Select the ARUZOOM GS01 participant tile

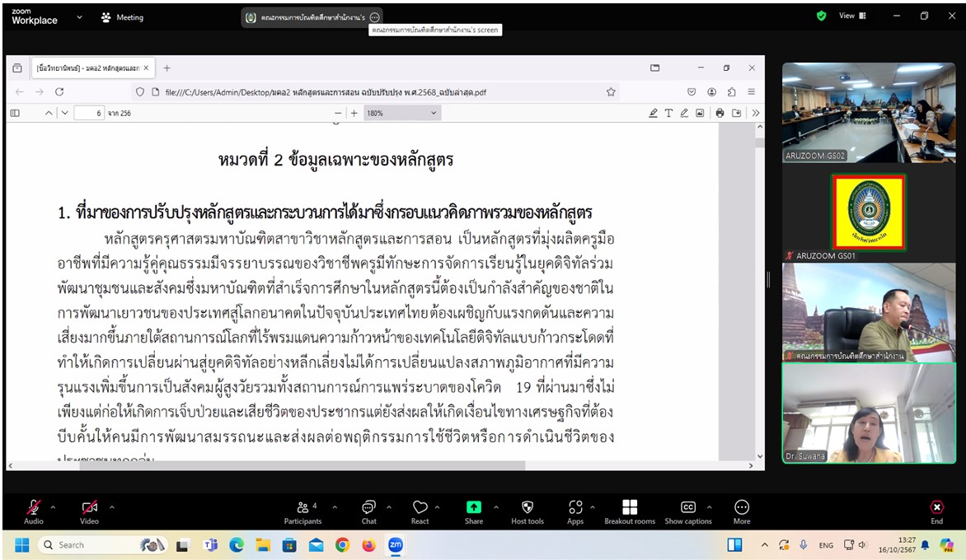[x=869, y=212]
